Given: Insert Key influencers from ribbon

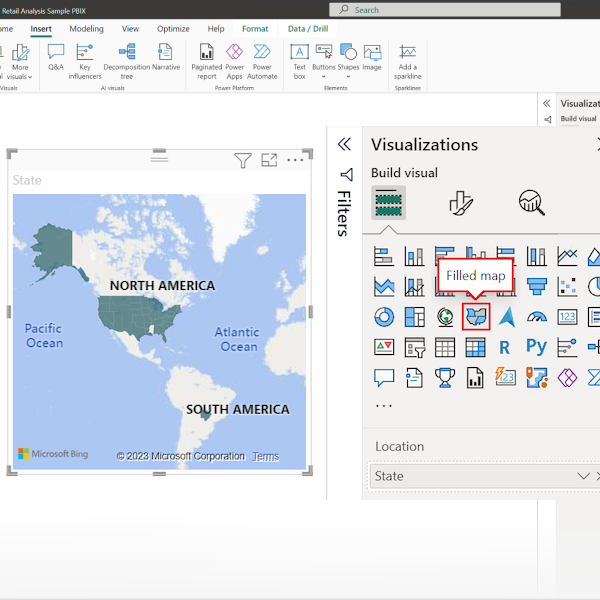Looking at the screenshot, I should [x=85, y=61].
